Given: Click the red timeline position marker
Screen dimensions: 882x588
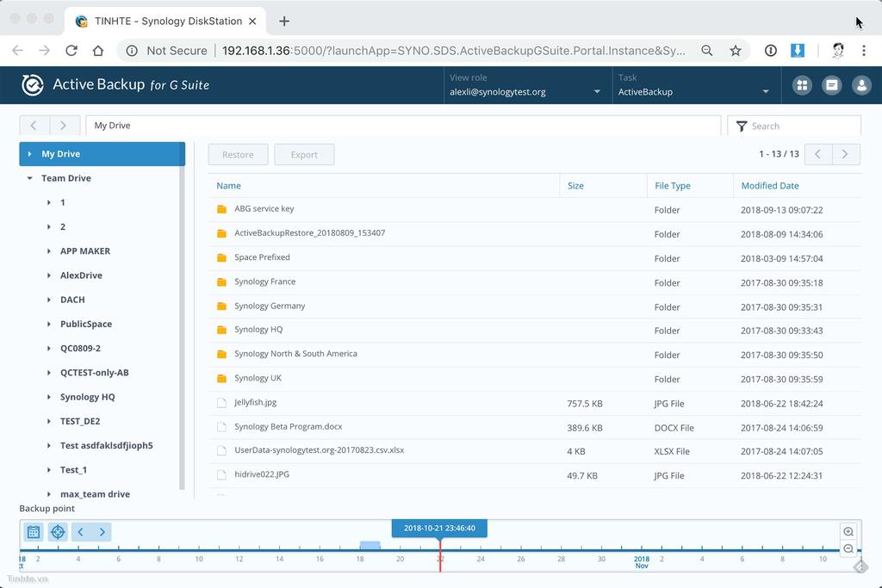Looking at the screenshot, I should [x=440, y=555].
